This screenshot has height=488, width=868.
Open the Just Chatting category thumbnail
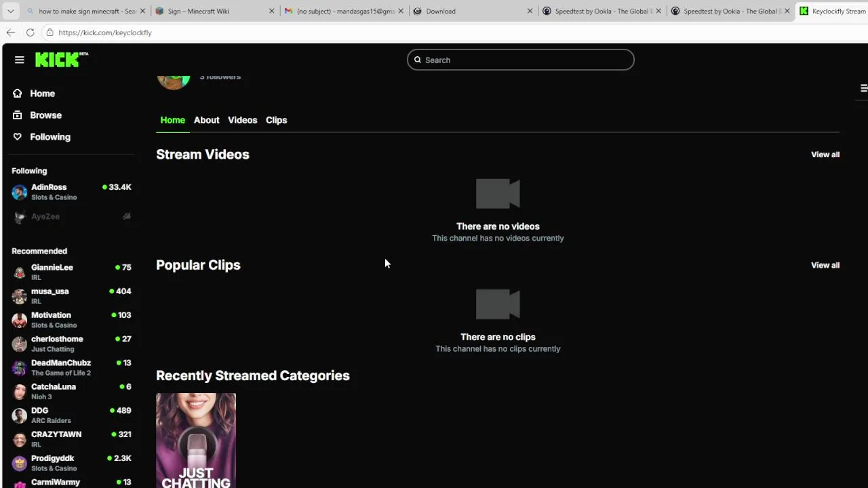196,441
